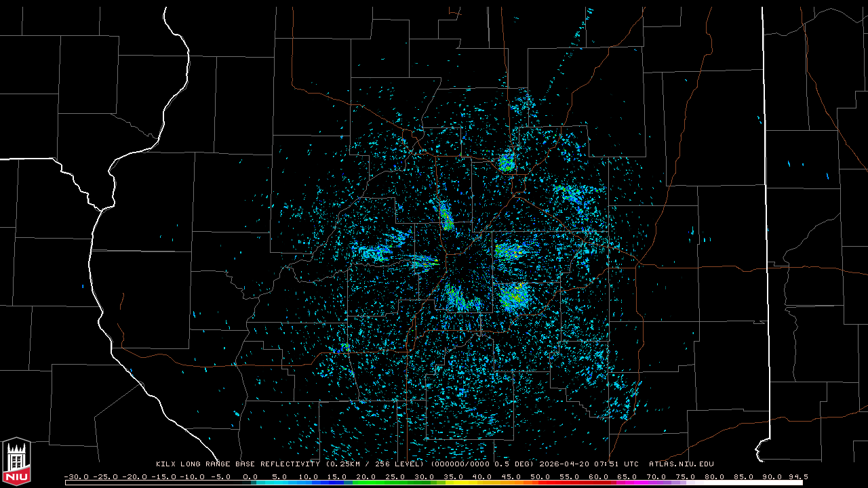Click the echo cluster directly south of radar
Image resolution: width=868 pixels, height=488 pixels.
[461, 300]
